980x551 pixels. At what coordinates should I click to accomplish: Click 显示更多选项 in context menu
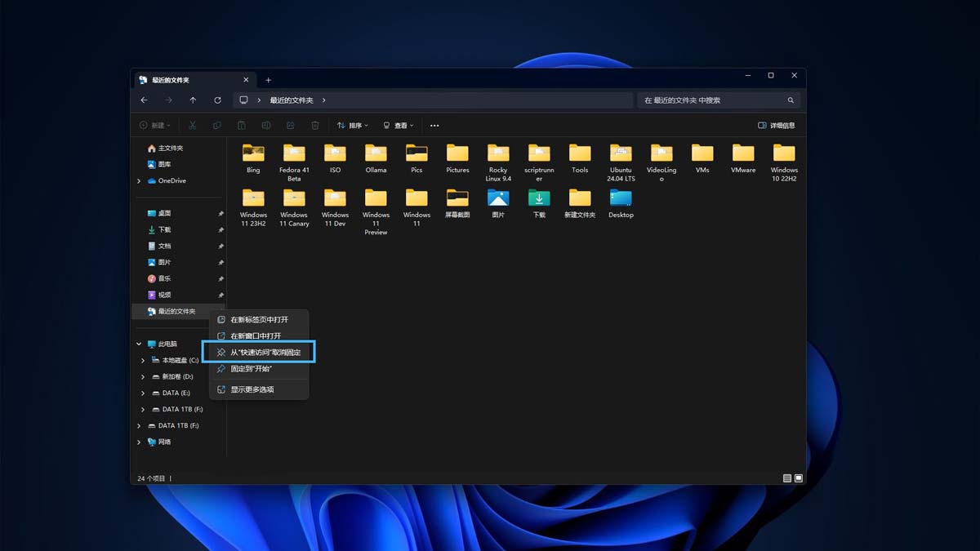[252, 389]
